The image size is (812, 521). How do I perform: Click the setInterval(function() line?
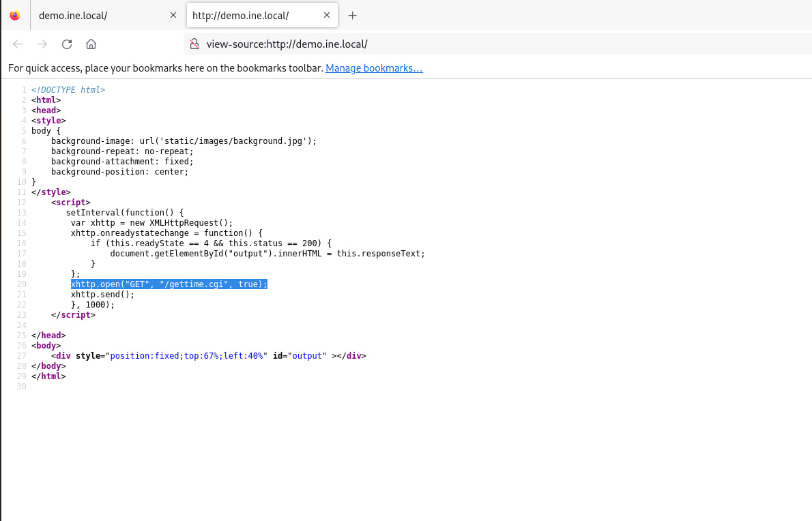click(125, 213)
